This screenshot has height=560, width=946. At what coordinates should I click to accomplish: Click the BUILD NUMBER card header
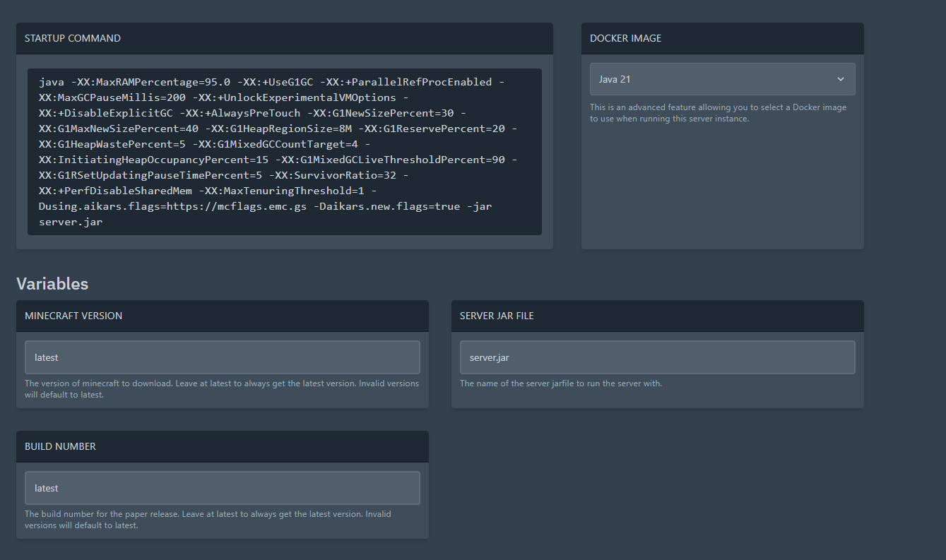(x=60, y=446)
